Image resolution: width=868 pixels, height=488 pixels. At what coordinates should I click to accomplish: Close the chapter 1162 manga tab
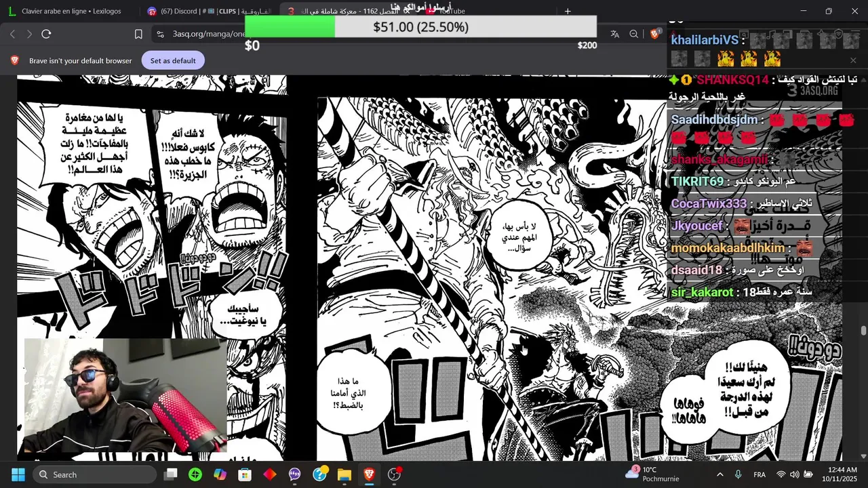(x=406, y=11)
